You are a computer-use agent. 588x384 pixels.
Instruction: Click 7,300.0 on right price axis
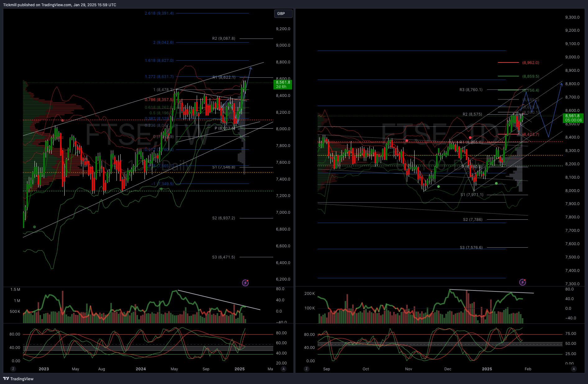[572, 284]
